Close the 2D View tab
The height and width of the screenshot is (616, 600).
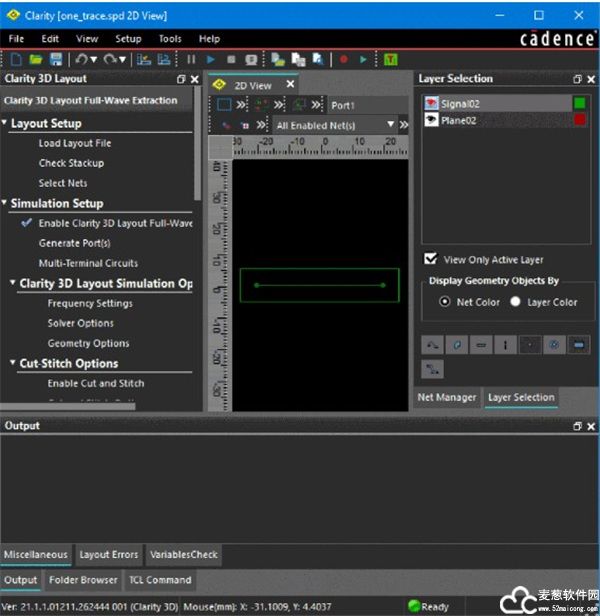[x=290, y=85]
